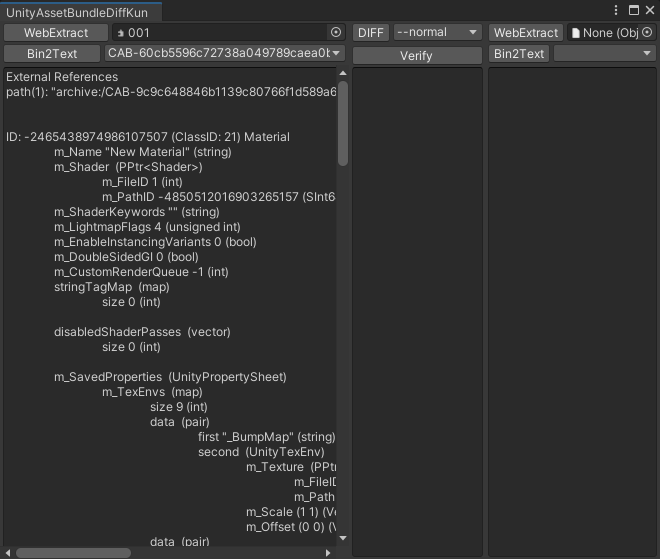Click the External References text line

click(x=62, y=77)
